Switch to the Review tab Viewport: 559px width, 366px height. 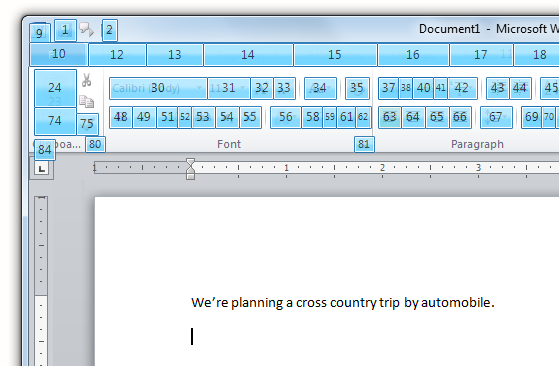(x=481, y=55)
